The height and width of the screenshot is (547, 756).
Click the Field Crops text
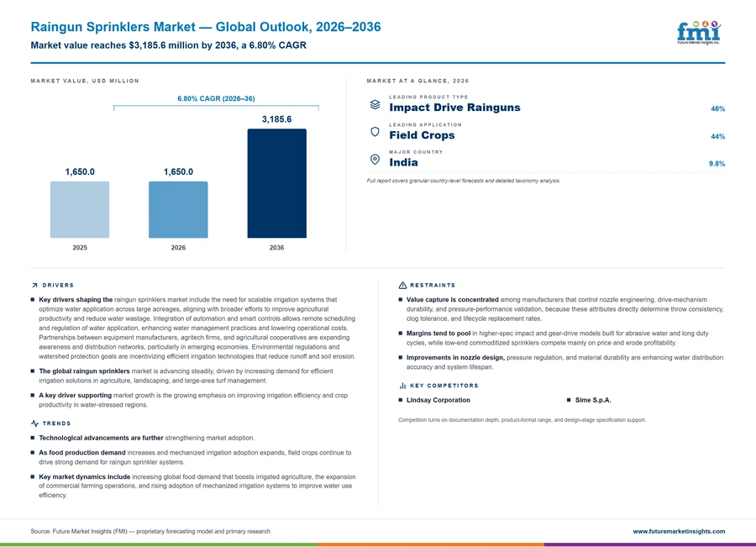[x=422, y=135]
